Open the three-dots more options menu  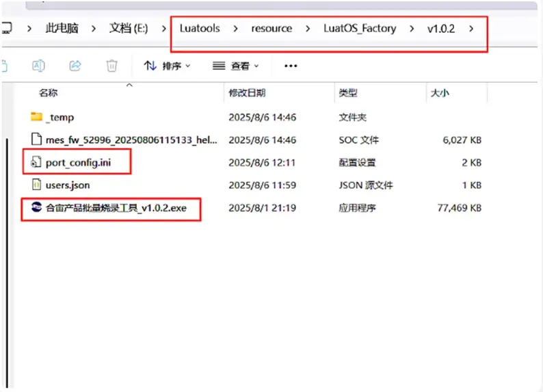[291, 66]
